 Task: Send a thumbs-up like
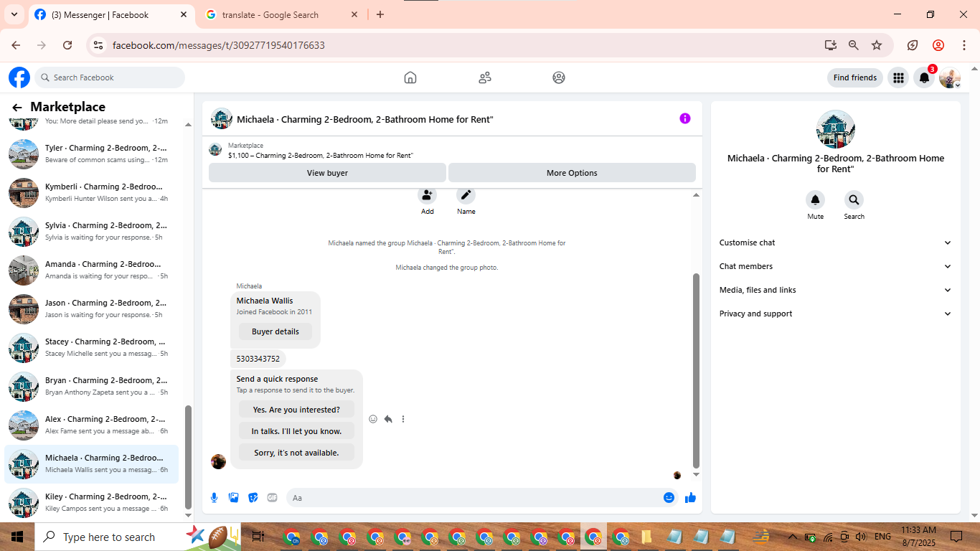coord(690,497)
